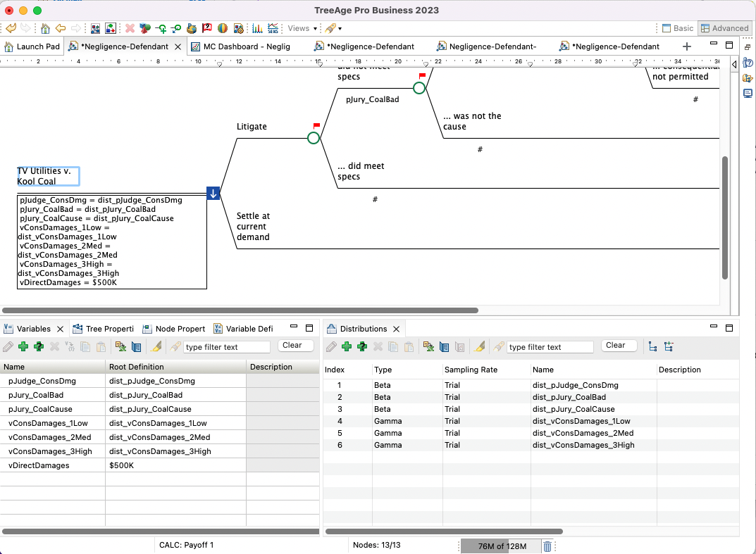Select the pJury_CoalBad chance node circle
The image size is (756, 554).
419,88
